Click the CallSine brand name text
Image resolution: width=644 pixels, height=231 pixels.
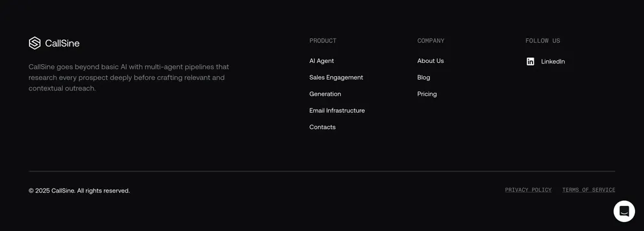point(62,44)
